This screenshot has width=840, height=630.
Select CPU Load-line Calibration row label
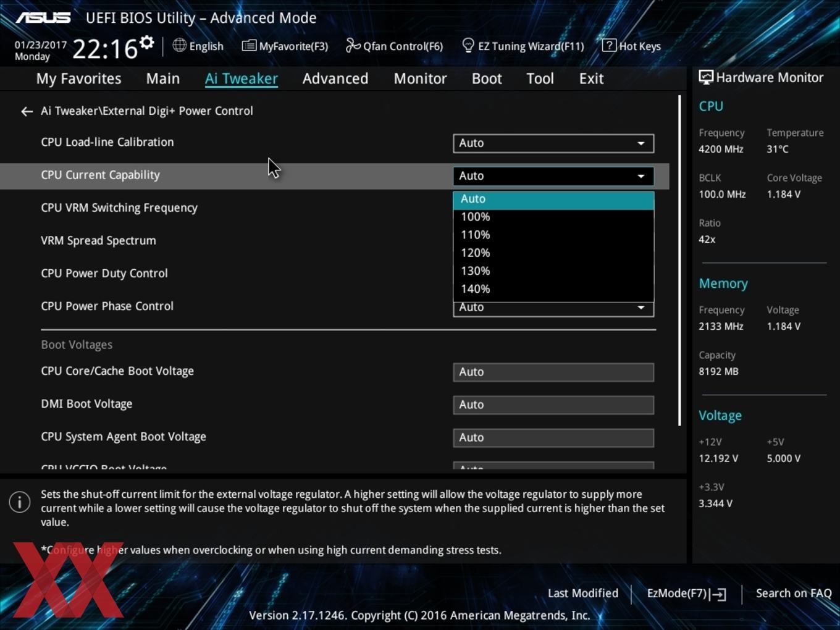[107, 142]
